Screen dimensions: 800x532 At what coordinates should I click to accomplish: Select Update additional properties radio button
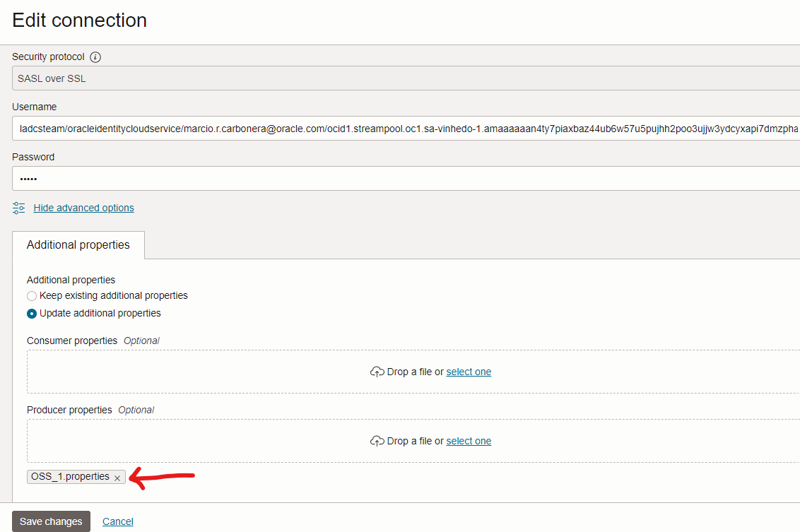[x=32, y=314]
